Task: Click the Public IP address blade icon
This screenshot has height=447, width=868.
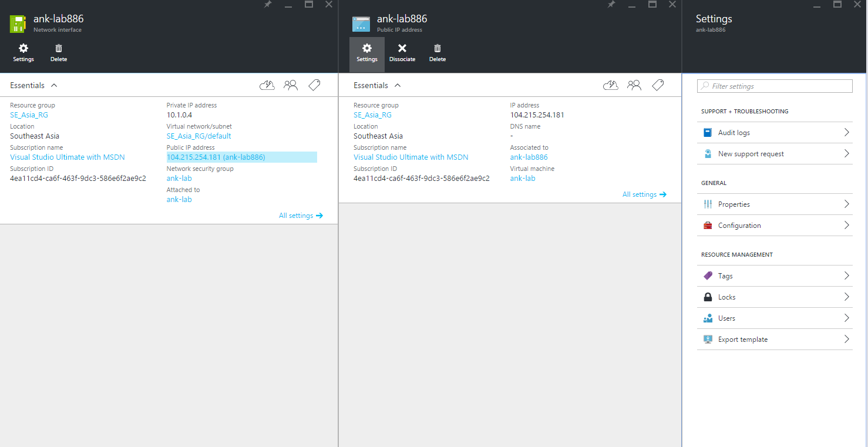Action: coord(361,24)
